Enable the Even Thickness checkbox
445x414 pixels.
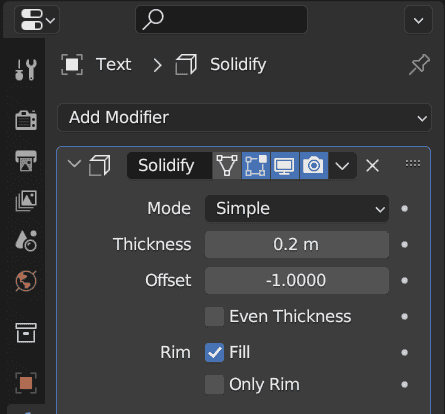[214, 316]
